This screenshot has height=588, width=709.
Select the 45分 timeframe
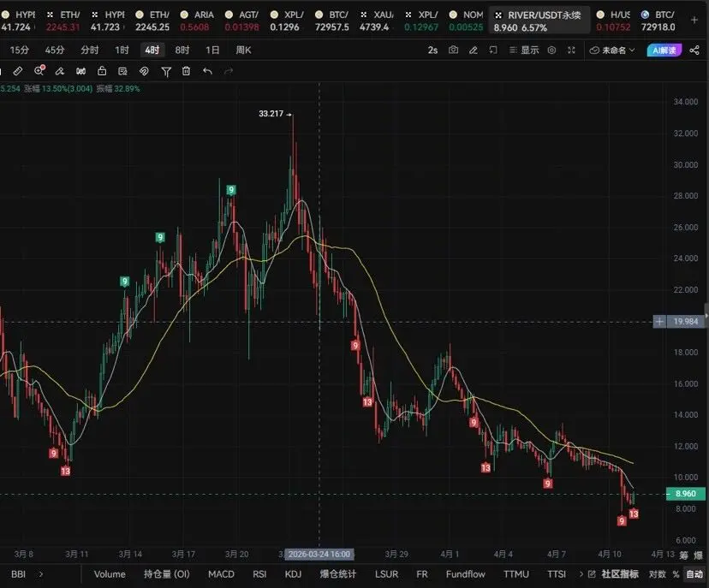coord(55,50)
